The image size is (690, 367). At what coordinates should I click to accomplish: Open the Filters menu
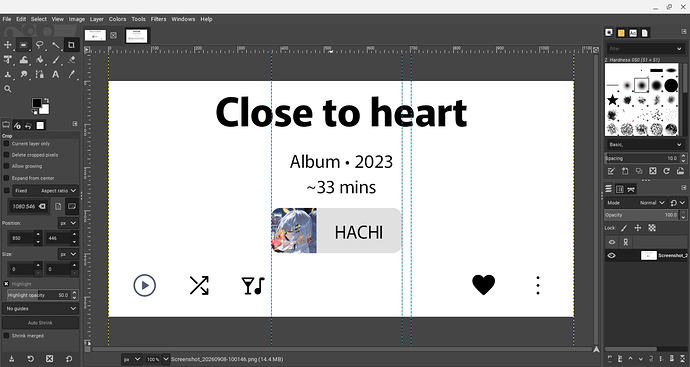tap(158, 19)
